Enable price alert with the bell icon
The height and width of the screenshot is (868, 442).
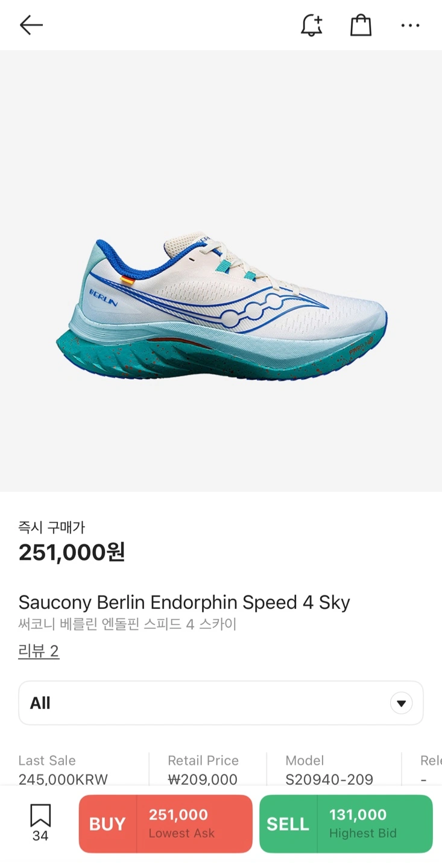pyautogui.click(x=312, y=25)
